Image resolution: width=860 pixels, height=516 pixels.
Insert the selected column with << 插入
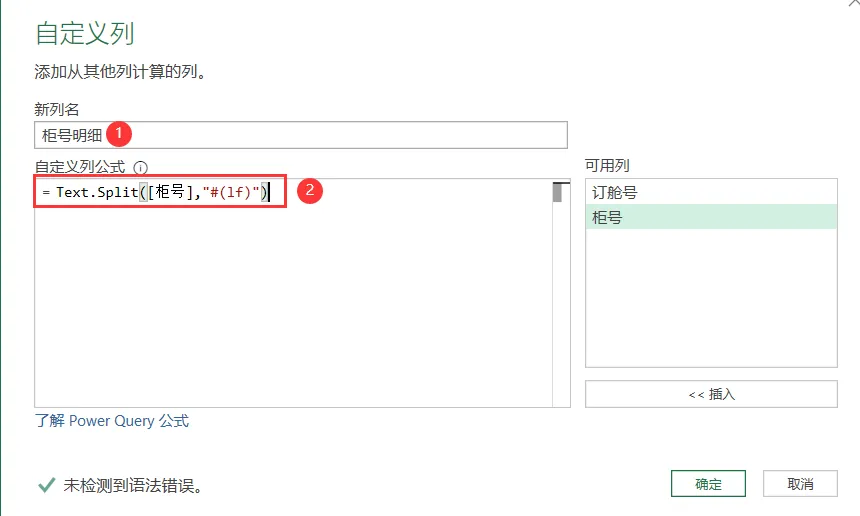click(x=711, y=394)
